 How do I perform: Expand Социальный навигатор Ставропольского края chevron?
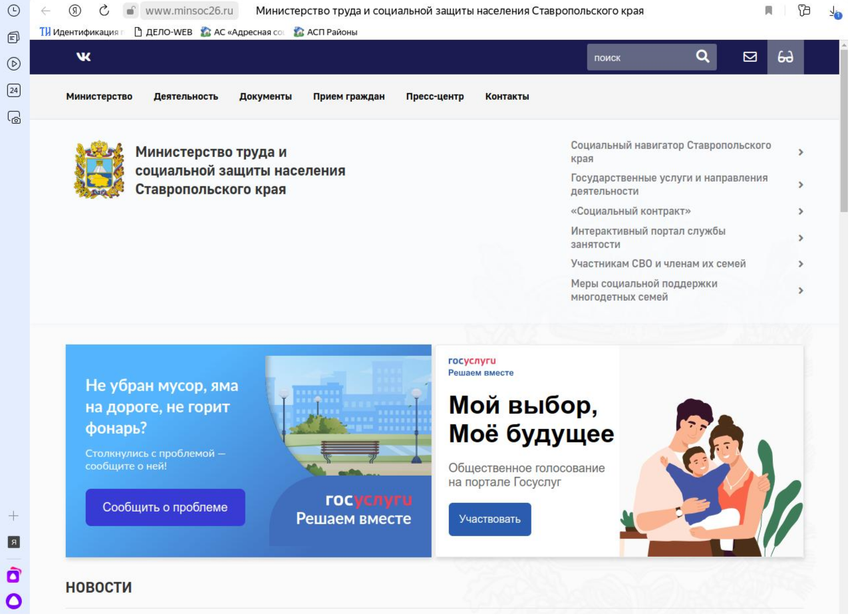[x=801, y=152]
